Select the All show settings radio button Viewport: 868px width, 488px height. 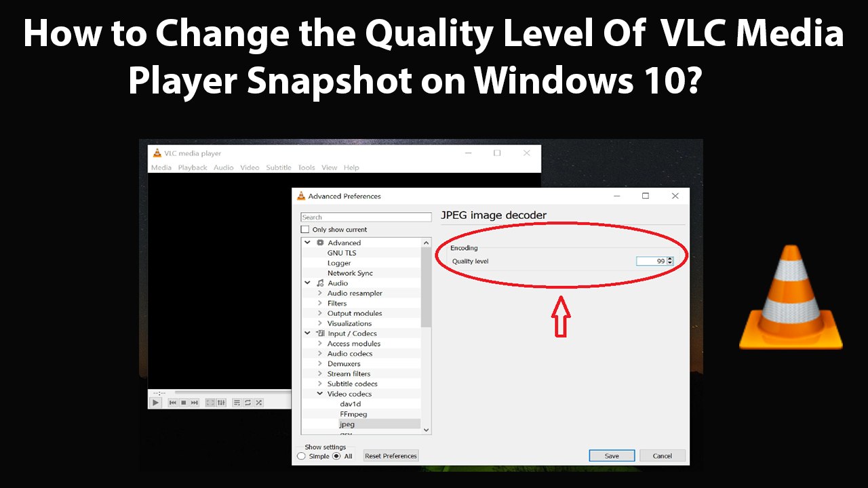(336, 456)
